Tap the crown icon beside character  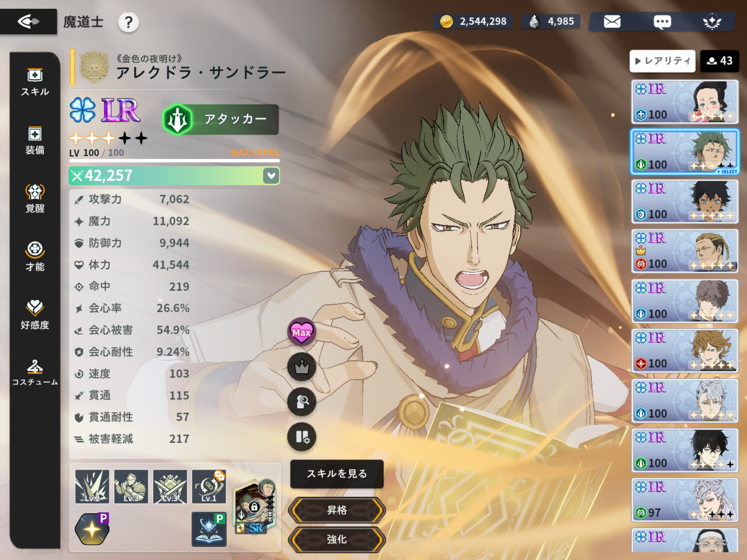301,366
